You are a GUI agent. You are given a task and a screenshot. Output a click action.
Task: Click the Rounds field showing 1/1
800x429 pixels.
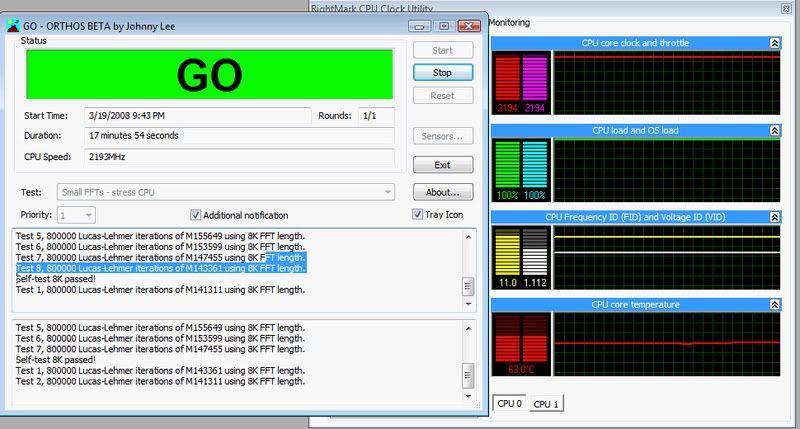pos(376,116)
